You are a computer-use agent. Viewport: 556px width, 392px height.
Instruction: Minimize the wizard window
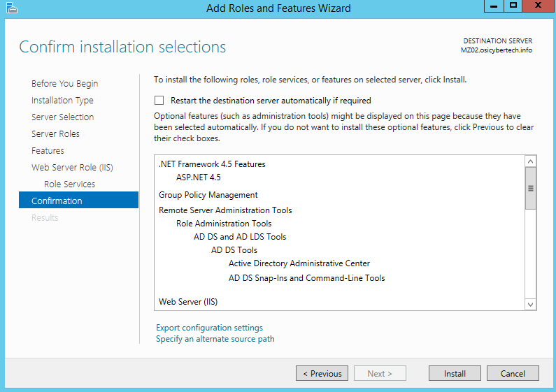(x=494, y=6)
